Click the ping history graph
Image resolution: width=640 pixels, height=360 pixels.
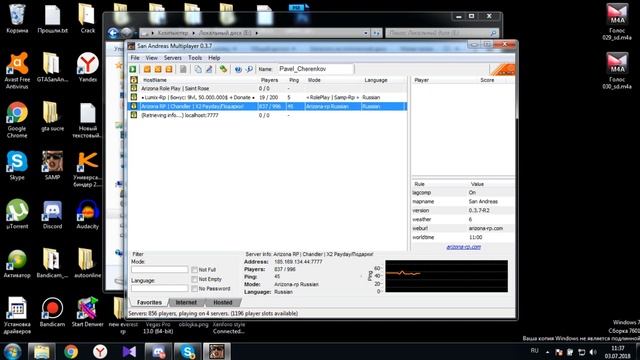click(447, 276)
